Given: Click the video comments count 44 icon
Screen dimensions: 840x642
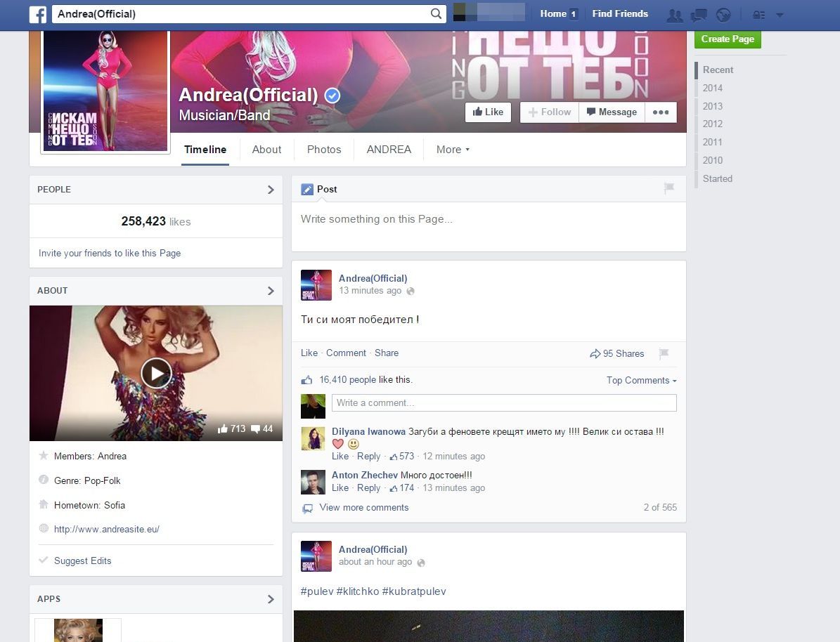Looking at the screenshot, I should [x=256, y=429].
